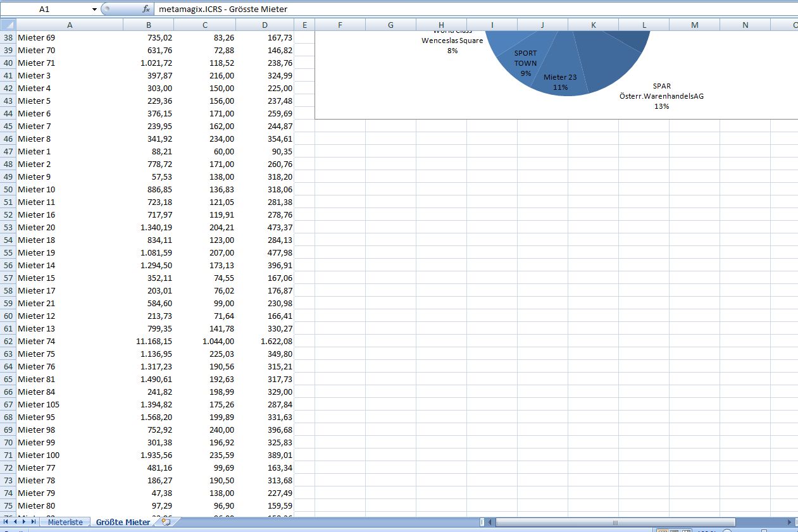This screenshot has width=798, height=532.
Task: Click the Insert Function fx icon
Action: pyautogui.click(x=146, y=9)
